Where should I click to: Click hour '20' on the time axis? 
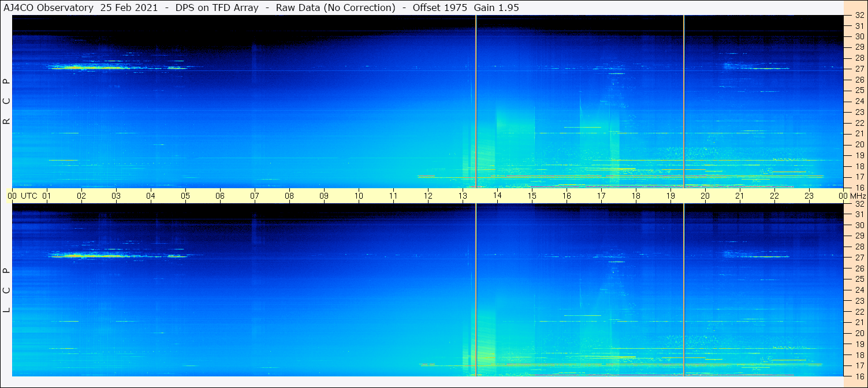(705, 196)
